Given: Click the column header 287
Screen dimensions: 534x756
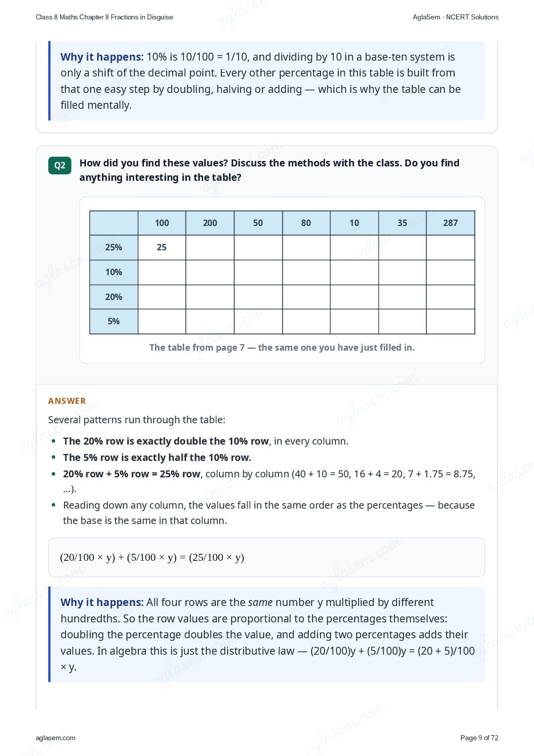Looking at the screenshot, I should coord(451,223).
